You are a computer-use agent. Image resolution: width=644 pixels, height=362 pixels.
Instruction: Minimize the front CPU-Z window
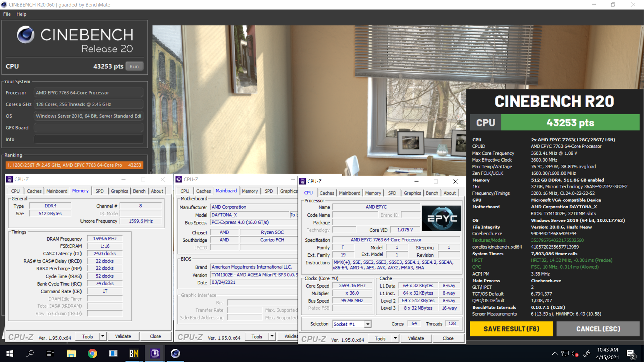(416, 181)
